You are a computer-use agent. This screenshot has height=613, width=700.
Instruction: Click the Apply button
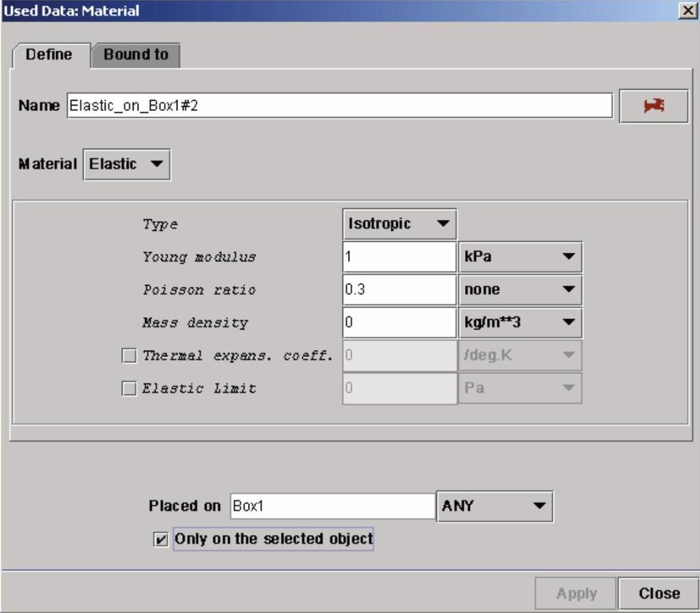point(575,594)
